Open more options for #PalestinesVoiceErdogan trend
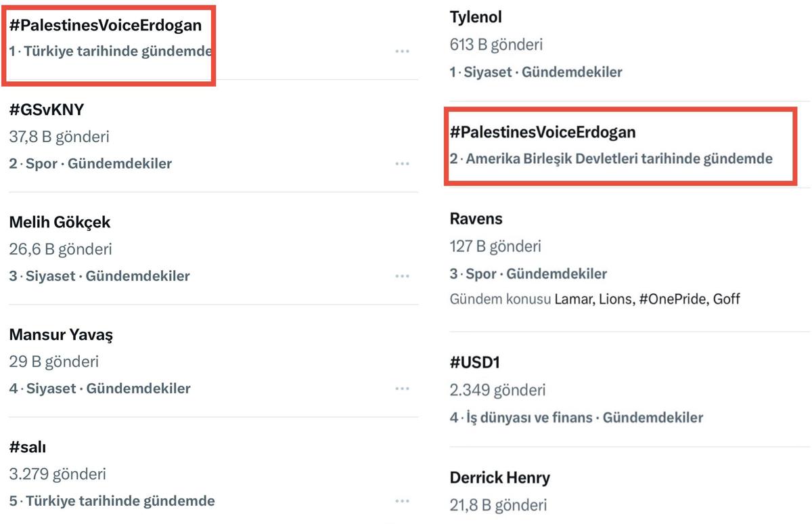This screenshot has height=524, width=812. 403,51
